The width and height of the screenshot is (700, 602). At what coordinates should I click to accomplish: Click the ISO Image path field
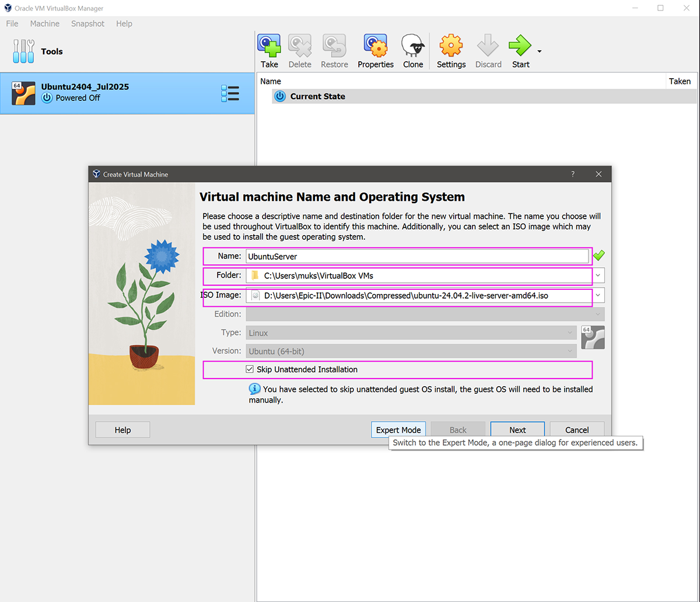[x=419, y=296]
